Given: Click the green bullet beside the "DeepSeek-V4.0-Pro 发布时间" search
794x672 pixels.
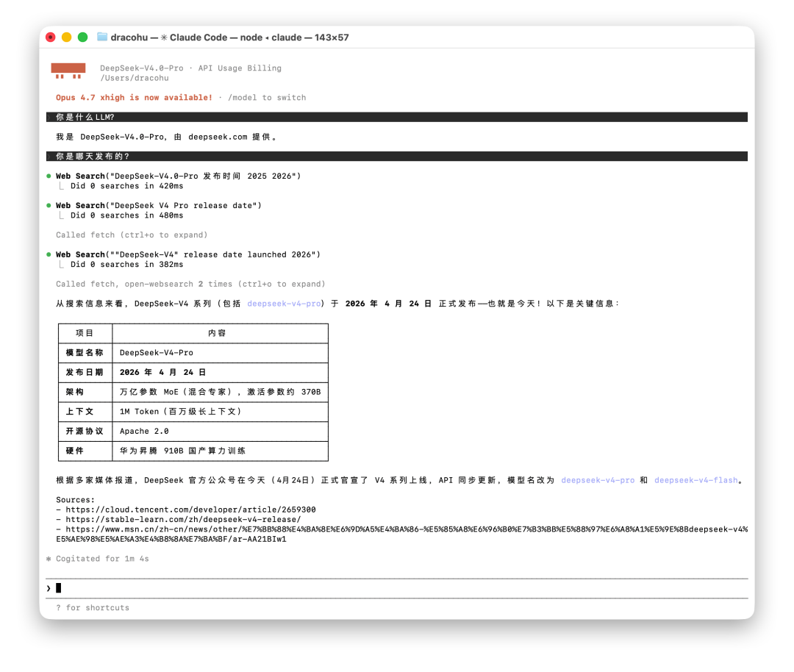Looking at the screenshot, I should tap(49, 176).
